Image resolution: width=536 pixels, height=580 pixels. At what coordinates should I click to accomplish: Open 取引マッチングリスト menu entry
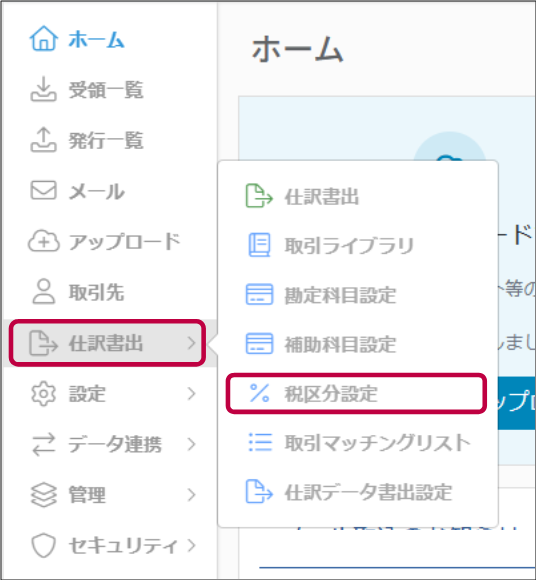click(x=358, y=442)
